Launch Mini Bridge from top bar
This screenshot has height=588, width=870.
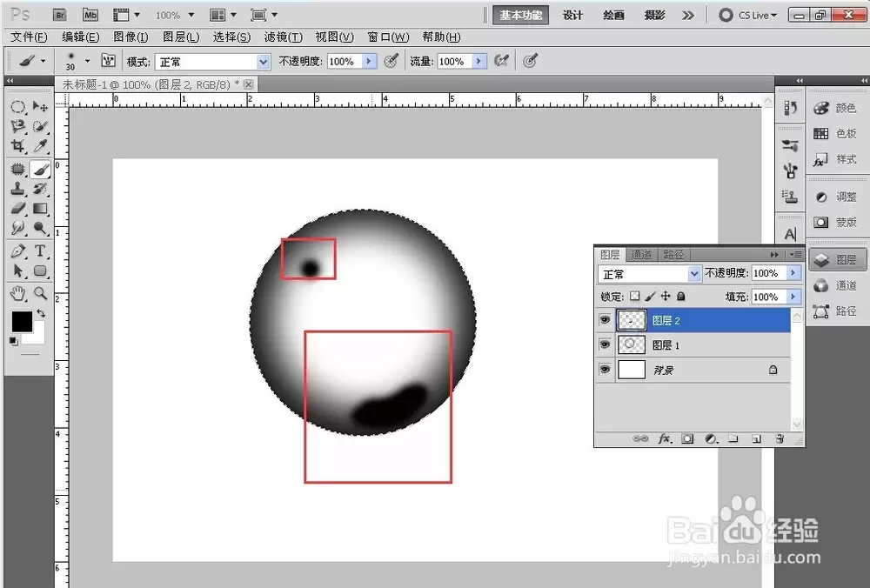(90, 15)
